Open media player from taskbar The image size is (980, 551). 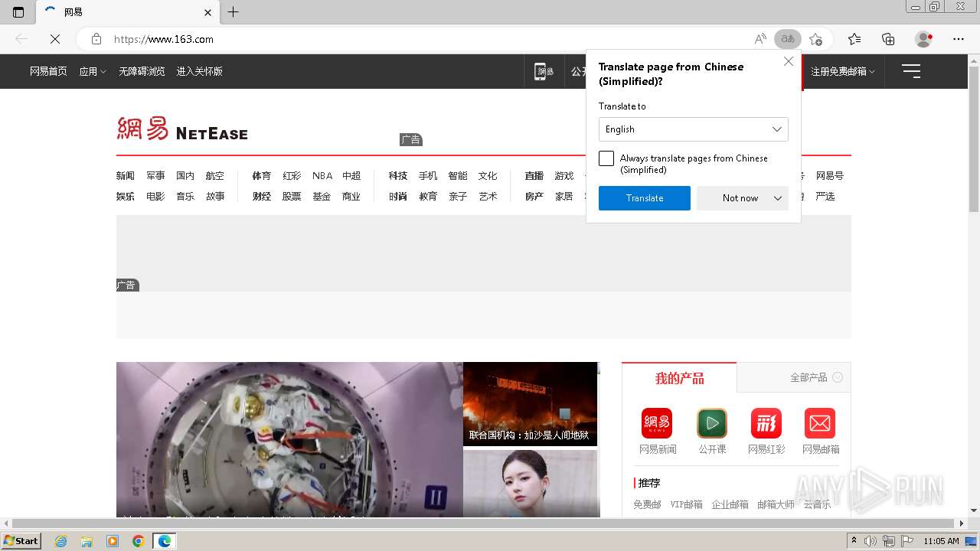pyautogui.click(x=113, y=541)
